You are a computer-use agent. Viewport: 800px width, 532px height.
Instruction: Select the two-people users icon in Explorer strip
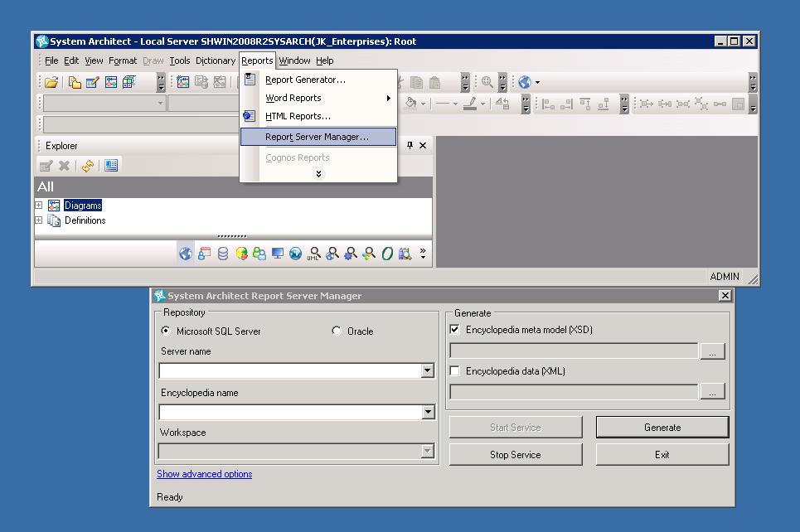[259, 254]
